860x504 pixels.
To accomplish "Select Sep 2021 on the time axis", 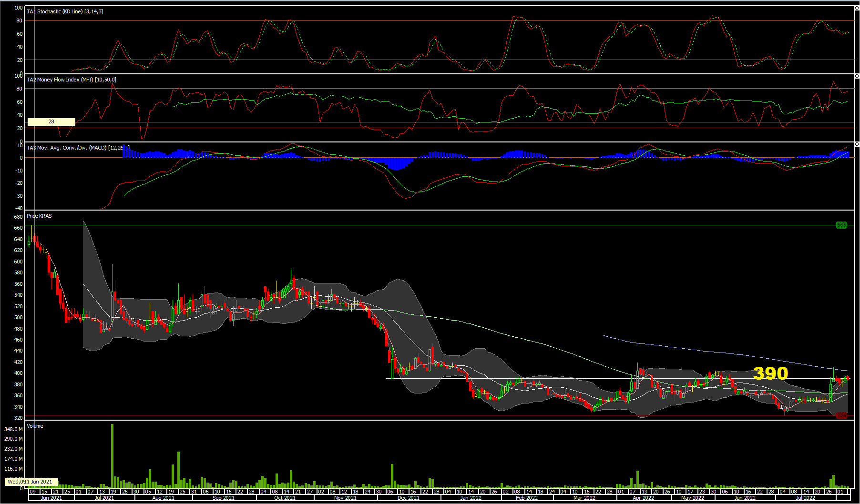I will pos(224,498).
